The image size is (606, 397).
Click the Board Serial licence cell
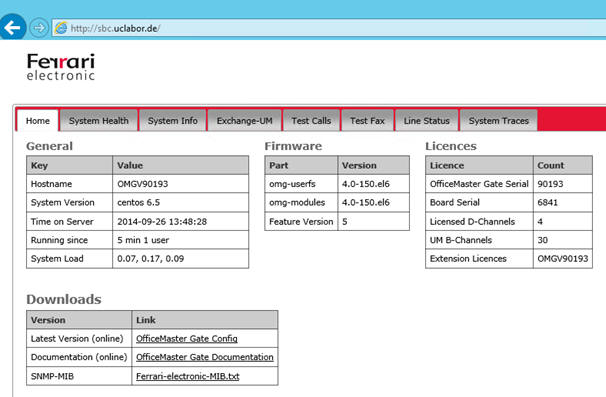[479, 202]
